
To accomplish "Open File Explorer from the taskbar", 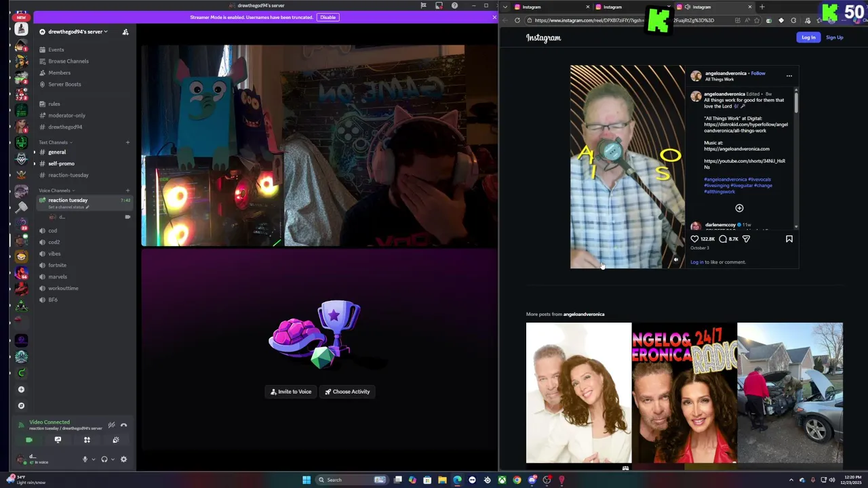I will pos(442,480).
